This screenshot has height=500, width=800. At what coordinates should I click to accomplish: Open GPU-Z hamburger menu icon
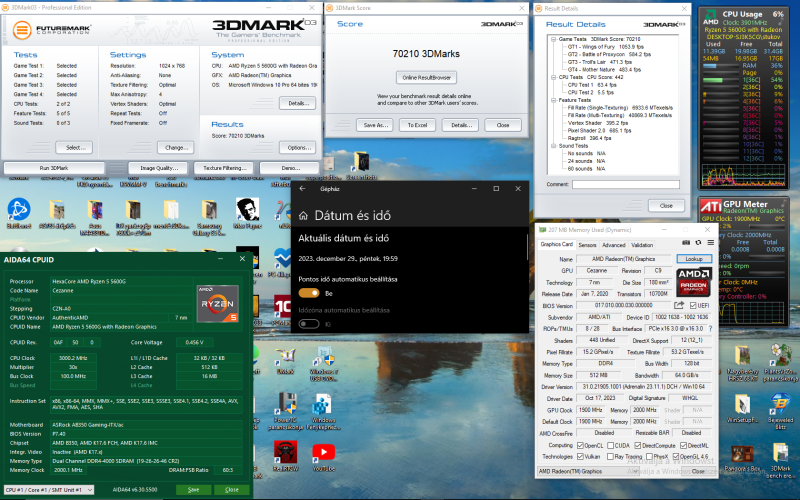(x=710, y=243)
